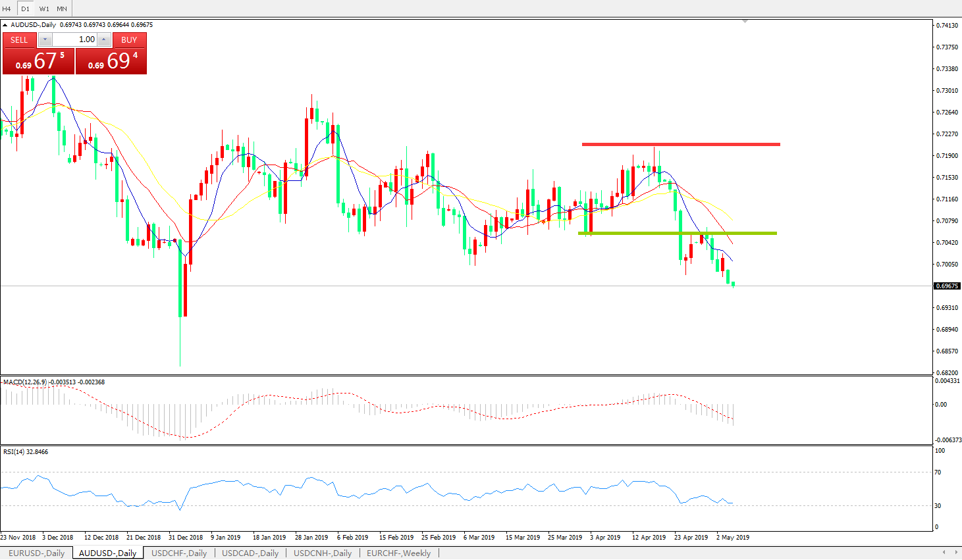Switch to EURCHF-,Weekly chart tab
The width and height of the screenshot is (962, 560).
[398, 553]
